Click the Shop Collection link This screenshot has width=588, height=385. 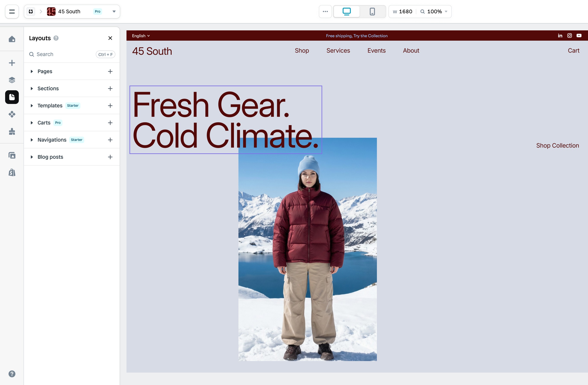click(x=558, y=145)
